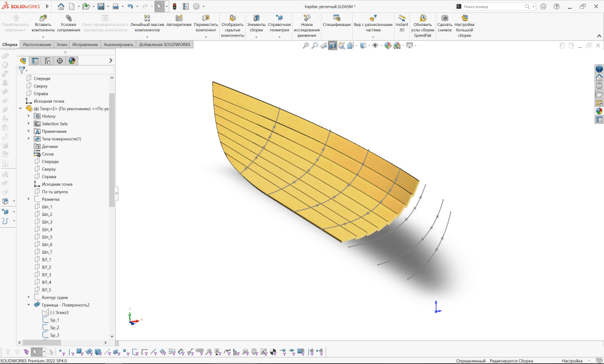Image resolution: width=604 pixels, height=364 pixels.
Task: Switch to the Эскиз ribbon tab
Action: [x=62, y=44]
